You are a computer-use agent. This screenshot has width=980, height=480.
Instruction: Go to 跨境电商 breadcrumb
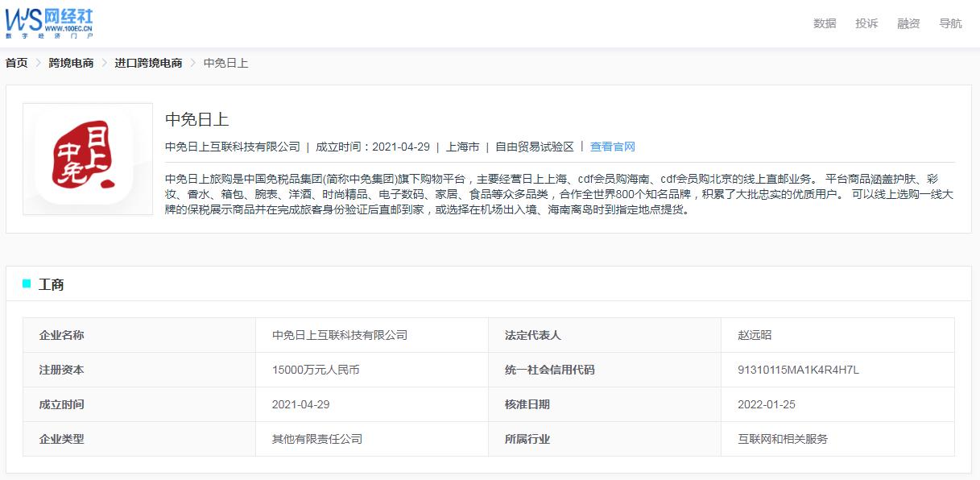(x=71, y=63)
